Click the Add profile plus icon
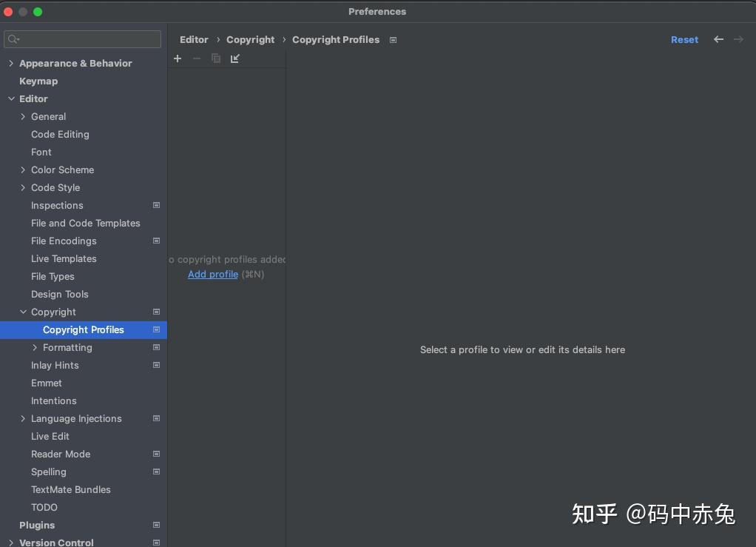The image size is (756, 547). tap(178, 58)
